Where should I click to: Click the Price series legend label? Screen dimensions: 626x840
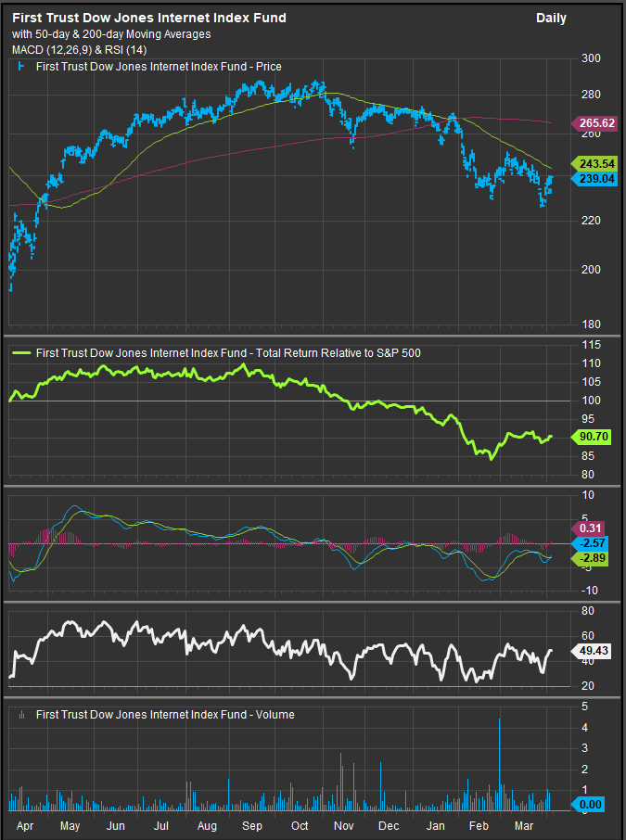159,67
